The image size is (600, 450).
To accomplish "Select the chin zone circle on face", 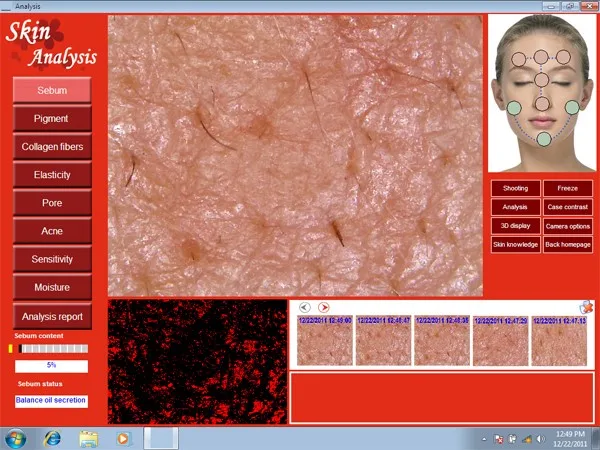I will tap(543, 139).
